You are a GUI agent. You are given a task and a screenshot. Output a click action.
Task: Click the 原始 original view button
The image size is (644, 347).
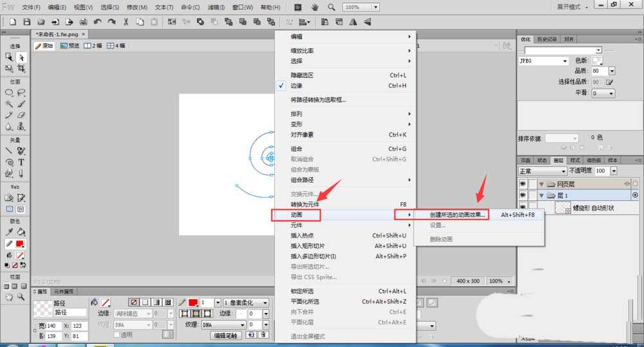[44, 46]
